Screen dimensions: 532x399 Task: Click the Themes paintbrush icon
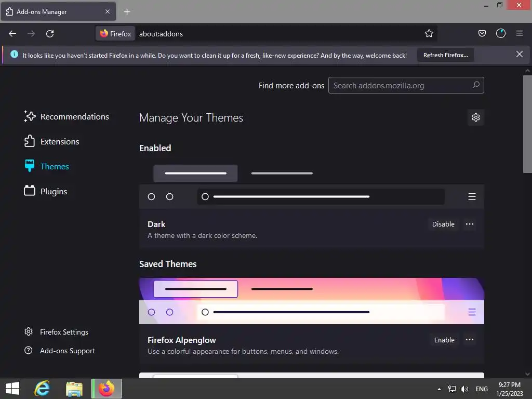coord(30,166)
